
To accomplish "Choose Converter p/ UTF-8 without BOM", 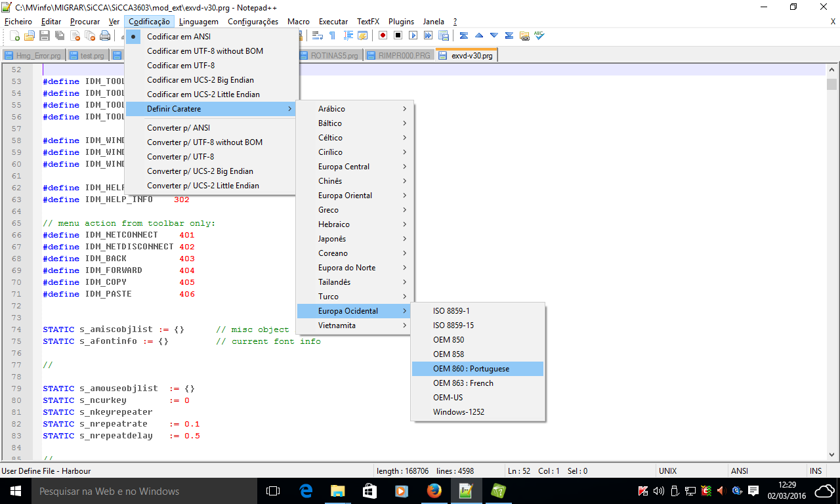I will click(x=204, y=142).
